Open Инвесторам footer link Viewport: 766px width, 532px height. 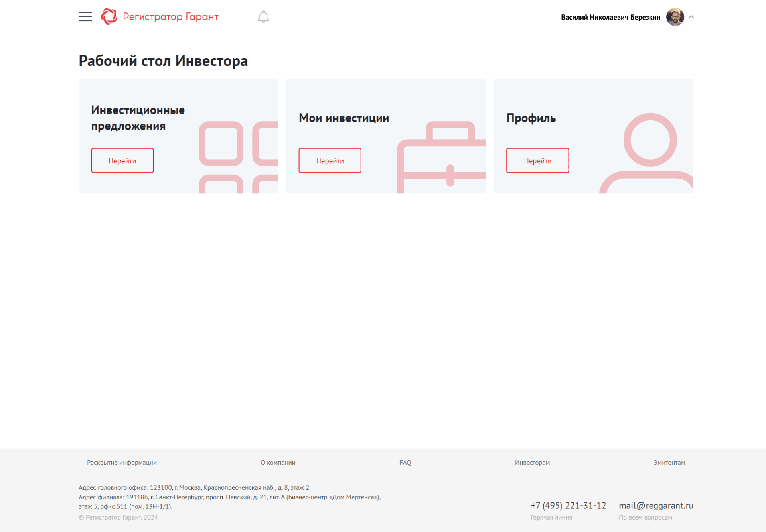click(532, 463)
